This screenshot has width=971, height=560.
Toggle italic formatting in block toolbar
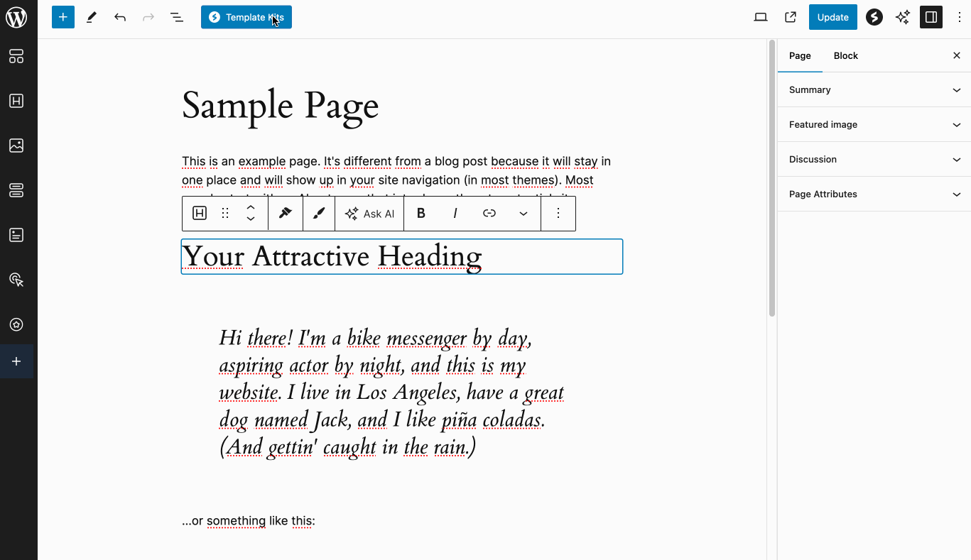pos(455,214)
